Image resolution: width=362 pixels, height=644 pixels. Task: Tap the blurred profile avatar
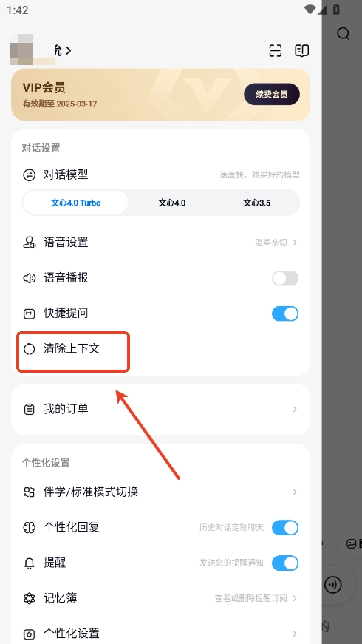click(21, 50)
